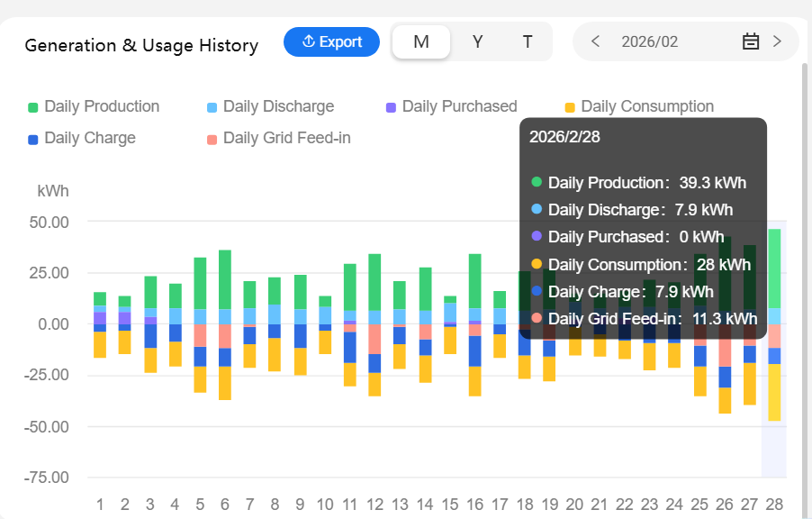Toggle Daily Discharge legend series

coord(270,106)
